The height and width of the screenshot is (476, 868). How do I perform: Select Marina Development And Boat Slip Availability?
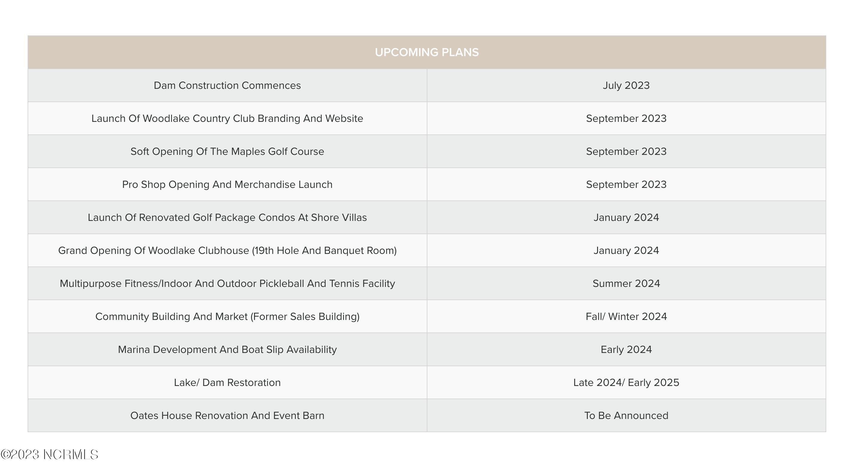point(227,349)
